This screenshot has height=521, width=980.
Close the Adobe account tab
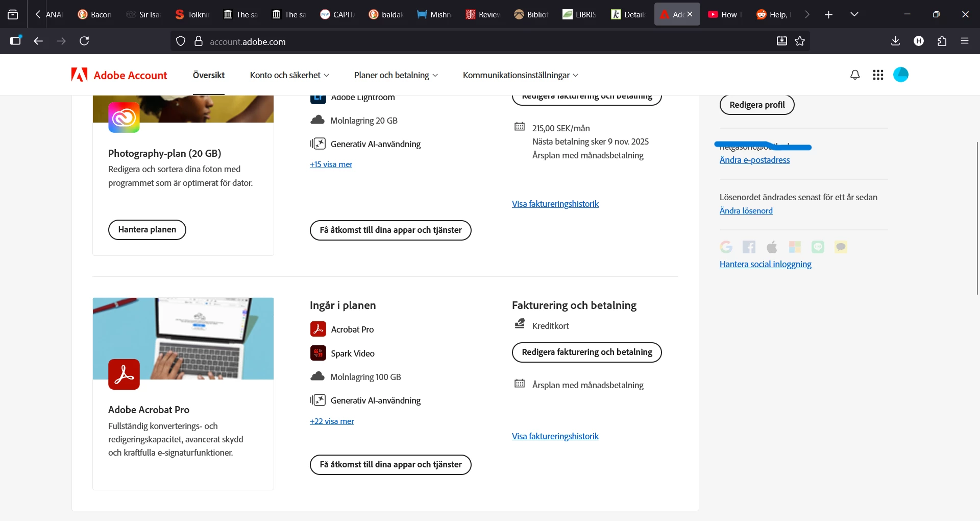pos(690,14)
